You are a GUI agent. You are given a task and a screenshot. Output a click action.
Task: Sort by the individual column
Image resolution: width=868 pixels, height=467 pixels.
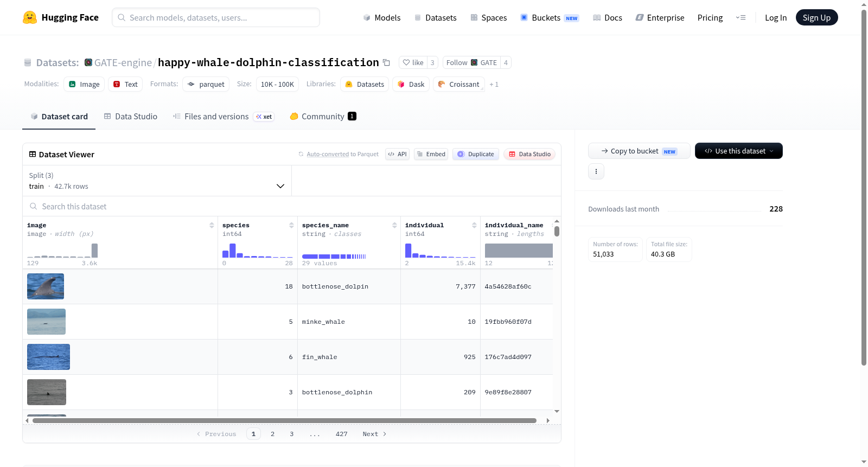[474, 225]
